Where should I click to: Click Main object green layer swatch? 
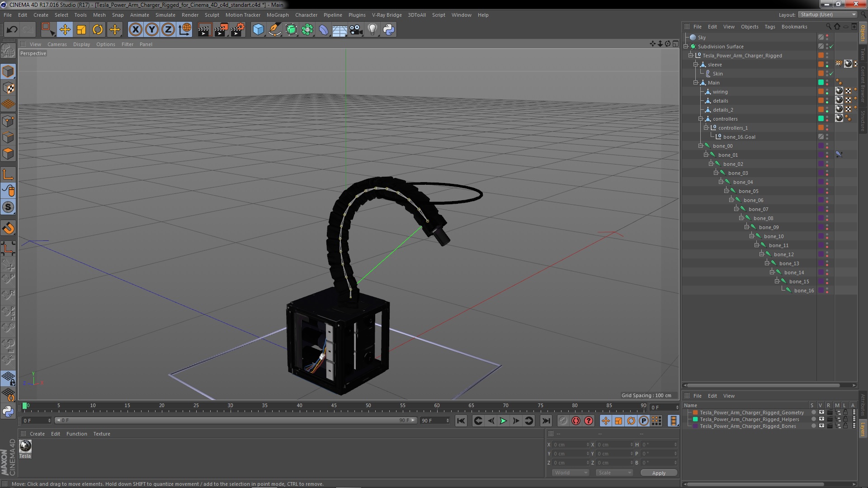[x=821, y=83]
